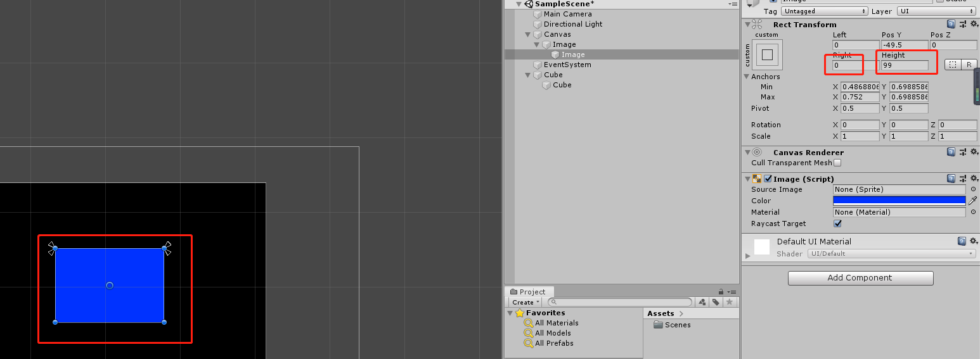
Task: Open Rect Transform preset icon
Action: click(x=962, y=25)
